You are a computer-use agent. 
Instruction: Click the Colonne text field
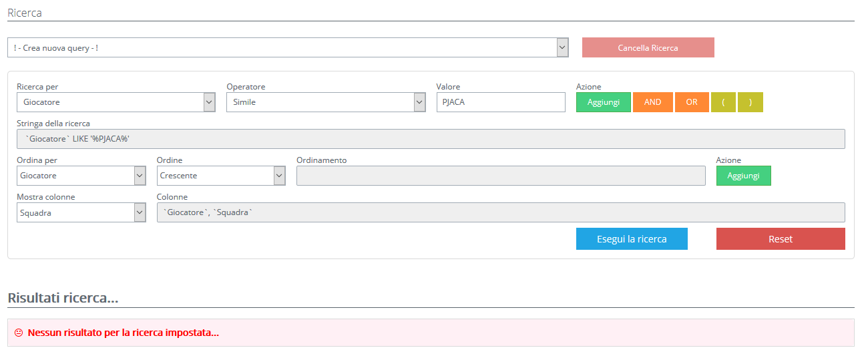(x=501, y=212)
